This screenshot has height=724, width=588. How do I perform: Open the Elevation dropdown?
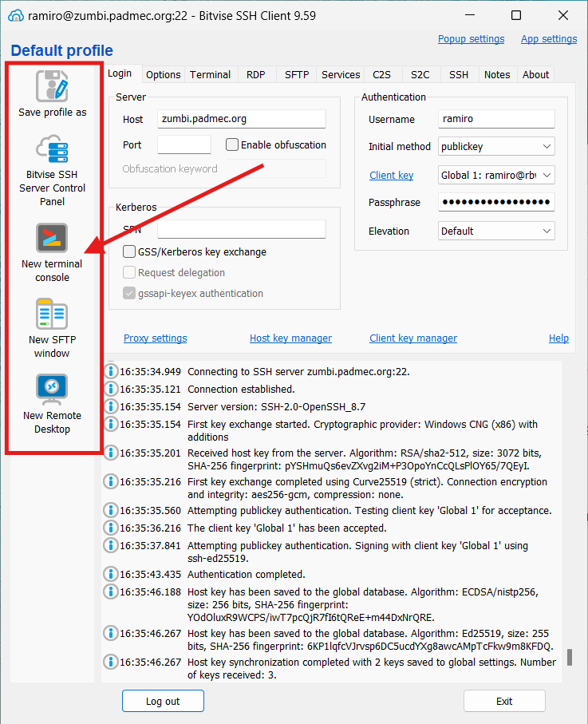coord(496,231)
